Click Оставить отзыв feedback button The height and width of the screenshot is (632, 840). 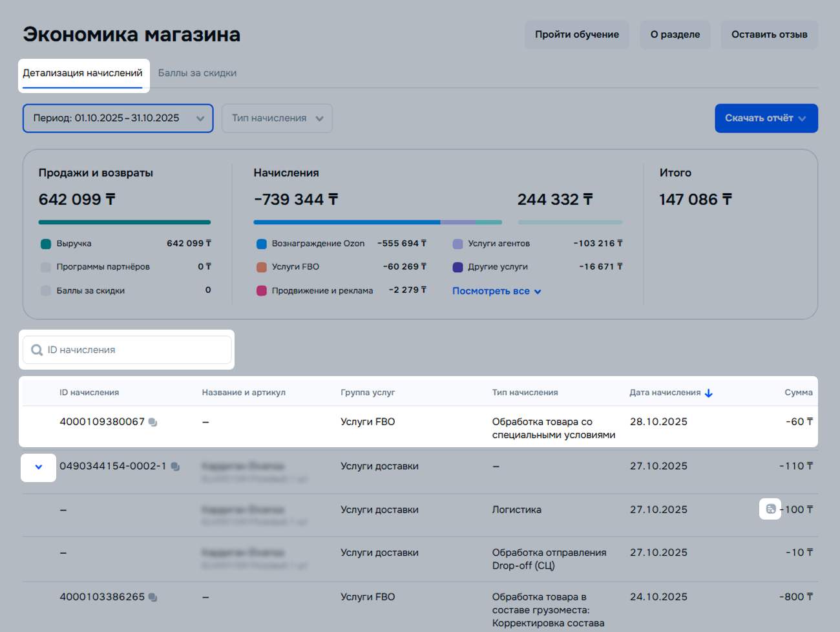[769, 34]
